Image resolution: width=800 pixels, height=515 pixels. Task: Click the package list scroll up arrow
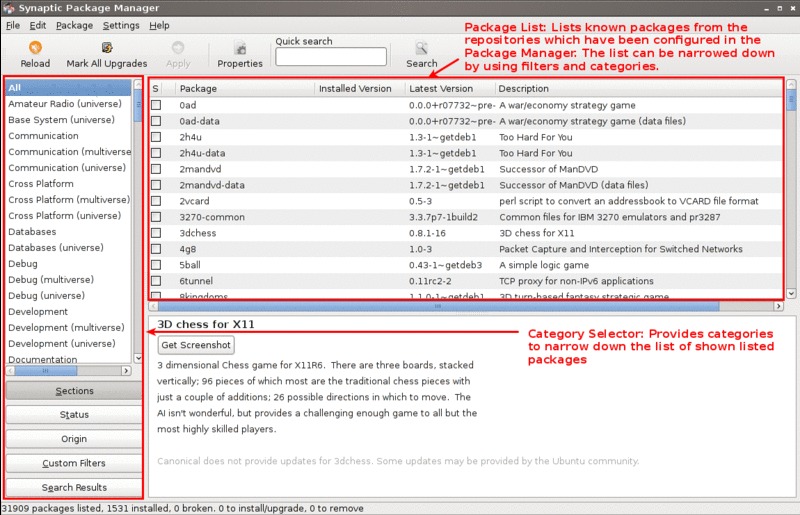pyautogui.click(x=791, y=84)
